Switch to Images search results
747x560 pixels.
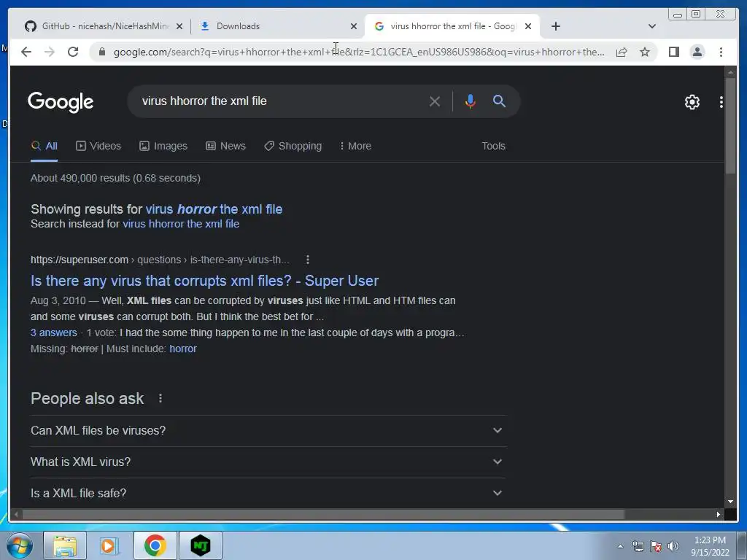(163, 146)
